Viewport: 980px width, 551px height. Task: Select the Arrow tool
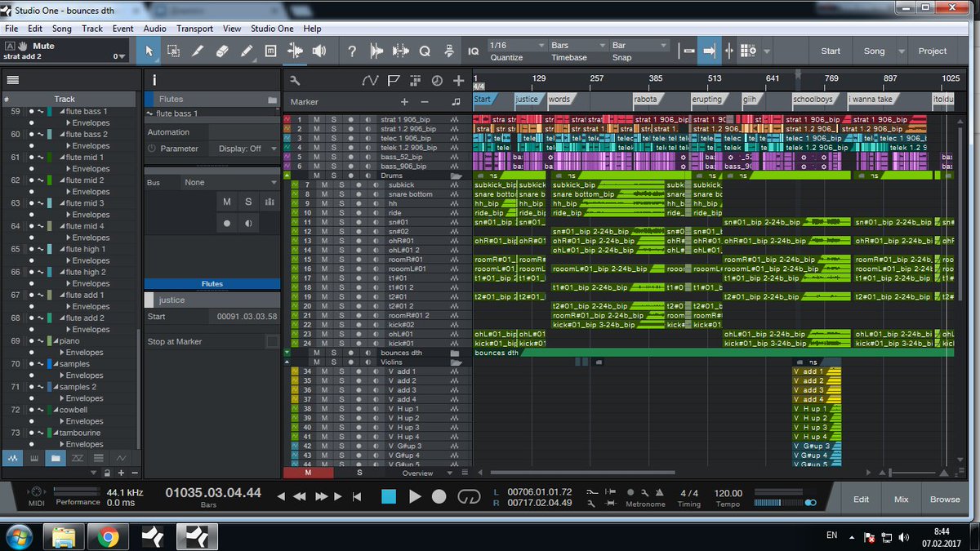(x=149, y=51)
